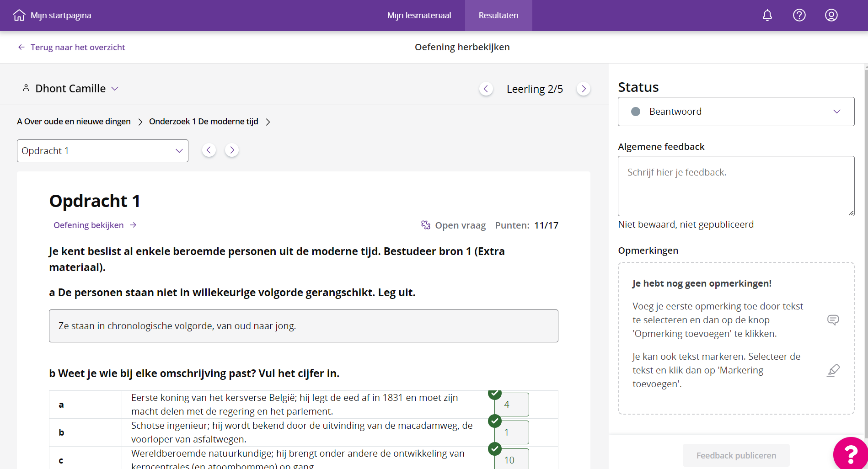
Task: Open notifications bell
Action: coord(767,15)
